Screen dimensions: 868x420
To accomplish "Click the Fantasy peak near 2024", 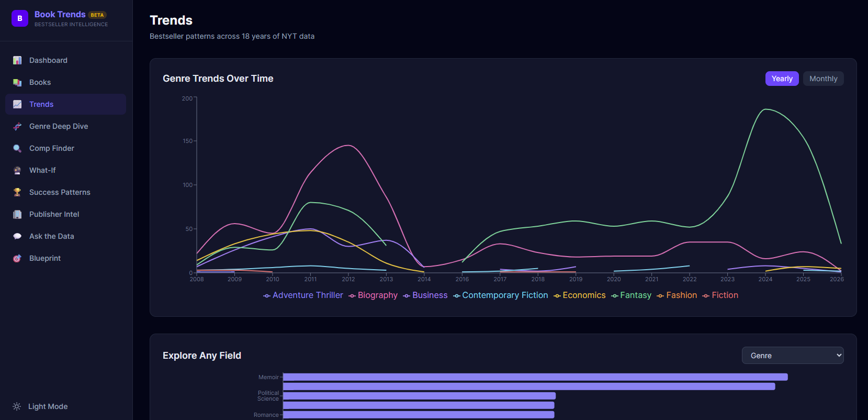I will (x=766, y=109).
